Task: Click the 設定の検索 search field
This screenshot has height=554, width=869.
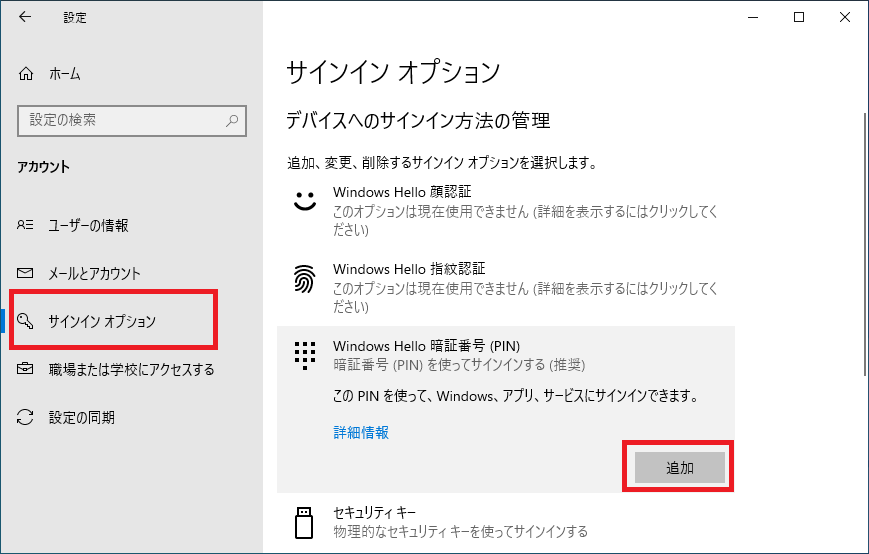Action: [132, 120]
